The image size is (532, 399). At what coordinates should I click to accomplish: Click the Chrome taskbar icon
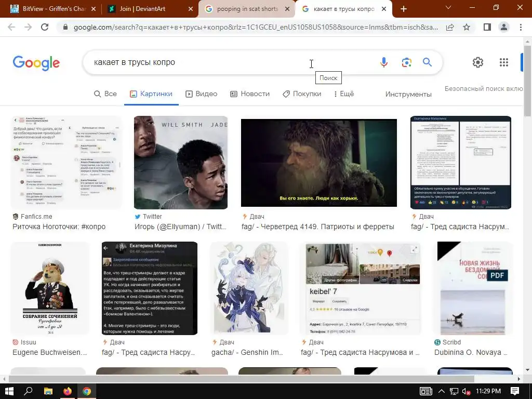click(87, 391)
